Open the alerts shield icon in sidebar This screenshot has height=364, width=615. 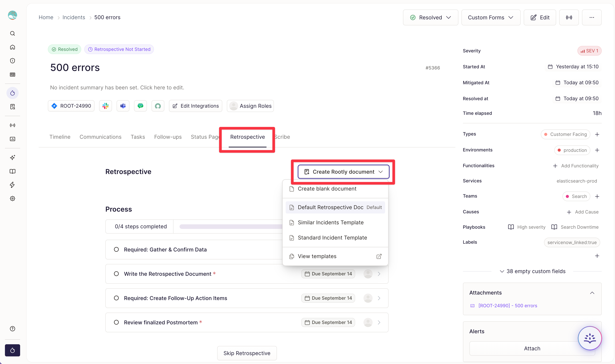13,61
